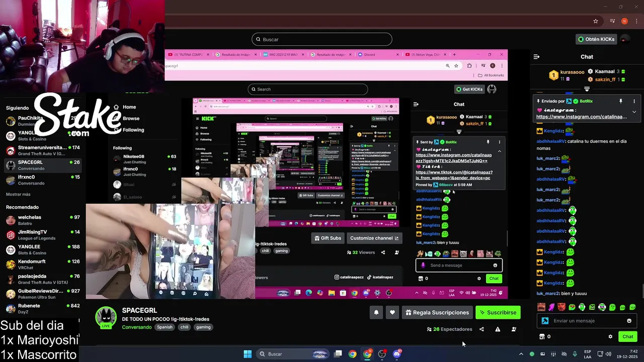Open ifrxnc0 channel in the sidebar
This screenshot has width=644, height=362.
pos(43,180)
